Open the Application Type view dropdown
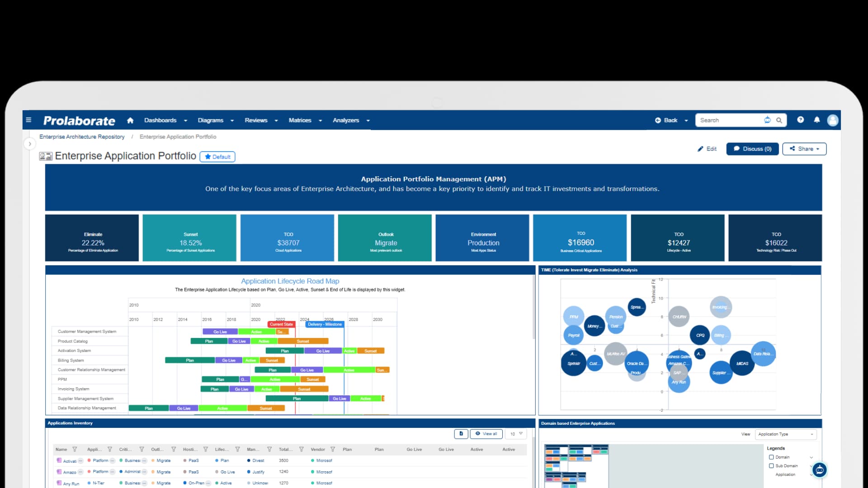Screen dimensions: 868x488 pos(786,434)
